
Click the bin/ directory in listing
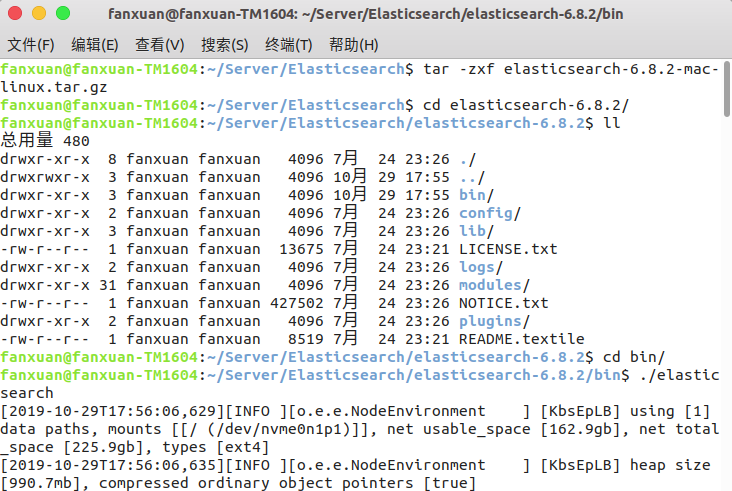[x=476, y=195]
